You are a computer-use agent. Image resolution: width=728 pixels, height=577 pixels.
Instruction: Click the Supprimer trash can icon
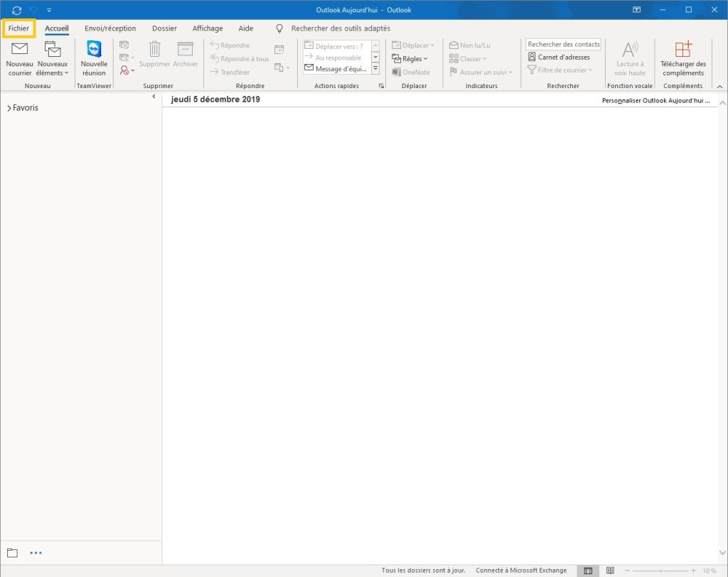point(154,55)
